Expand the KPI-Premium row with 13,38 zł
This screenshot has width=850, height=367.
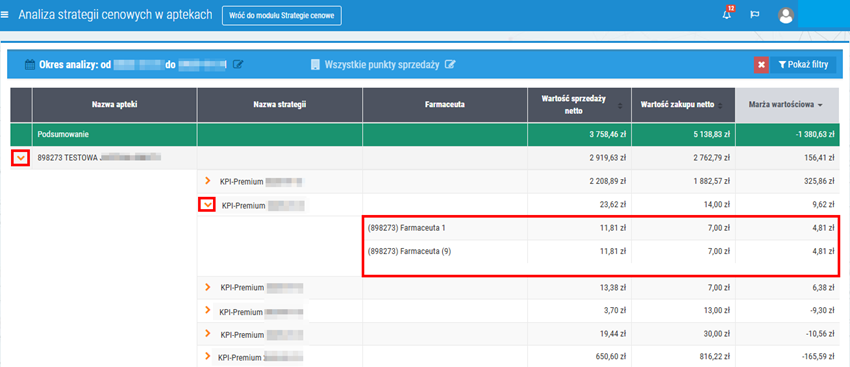click(x=207, y=286)
